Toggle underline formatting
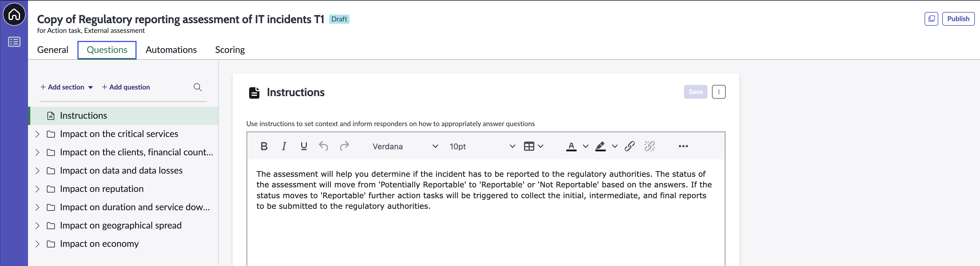Image resolution: width=980 pixels, height=266 pixels. point(304,146)
